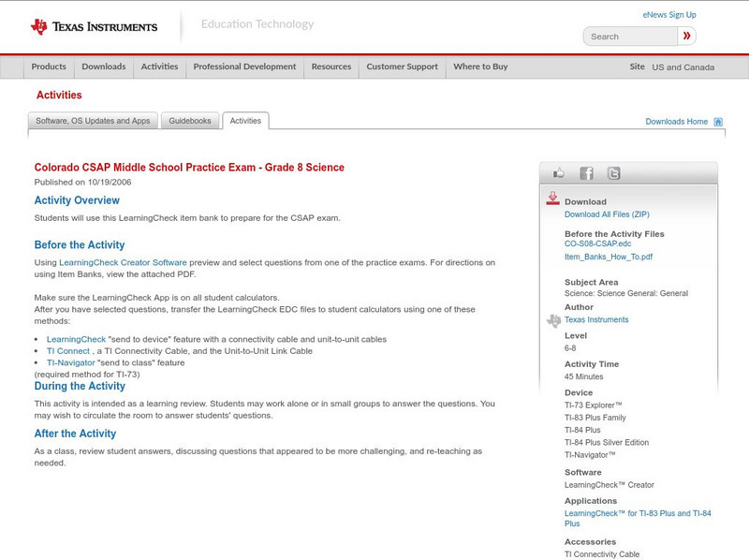The height and width of the screenshot is (560, 749).
Task: Click the eNews Sign Up link
Action: 668,14
